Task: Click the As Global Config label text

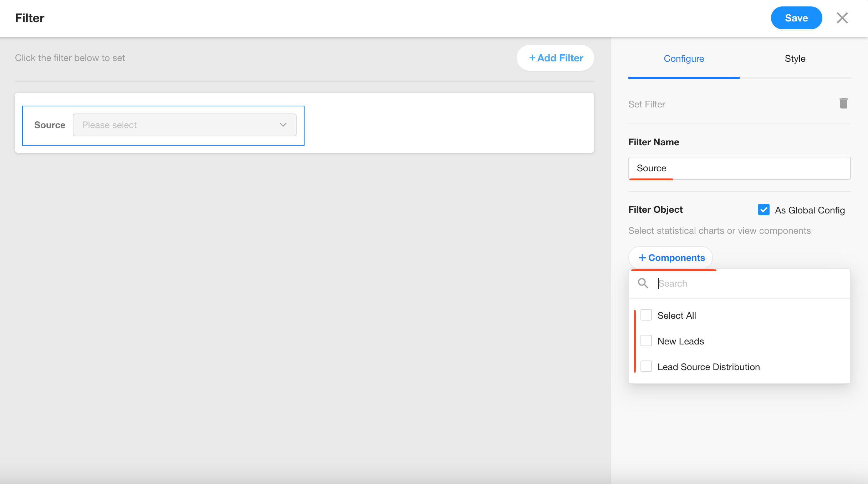Action: (x=810, y=210)
